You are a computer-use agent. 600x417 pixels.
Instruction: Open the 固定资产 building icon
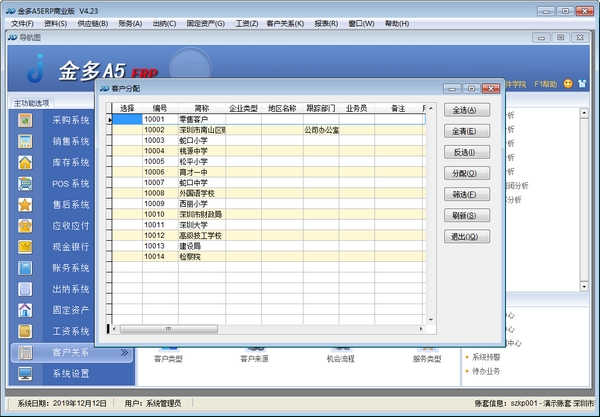click(x=25, y=310)
